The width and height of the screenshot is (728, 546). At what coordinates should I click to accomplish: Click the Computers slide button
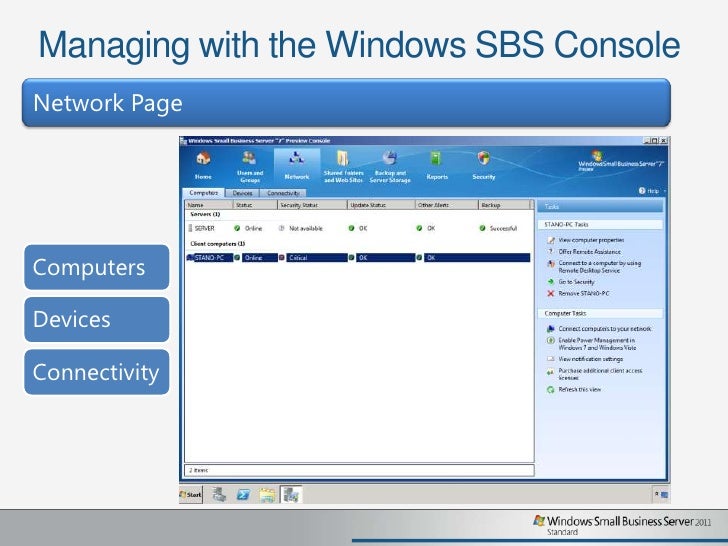(97, 267)
